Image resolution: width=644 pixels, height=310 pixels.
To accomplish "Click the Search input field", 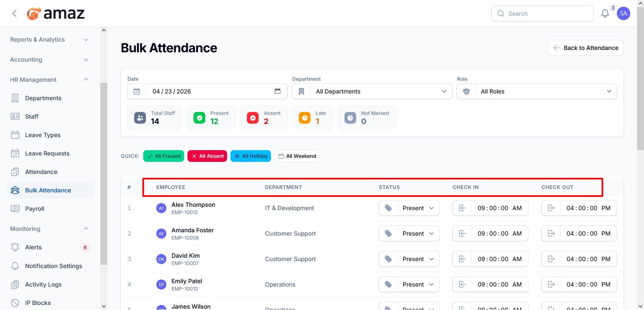I will tap(542, 14).
